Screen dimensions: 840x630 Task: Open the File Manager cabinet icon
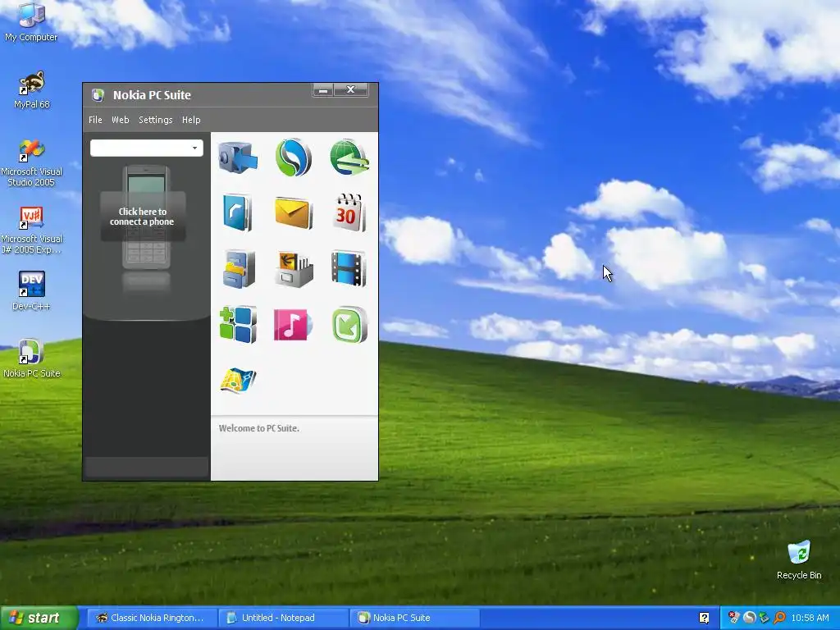coord(239,269)
